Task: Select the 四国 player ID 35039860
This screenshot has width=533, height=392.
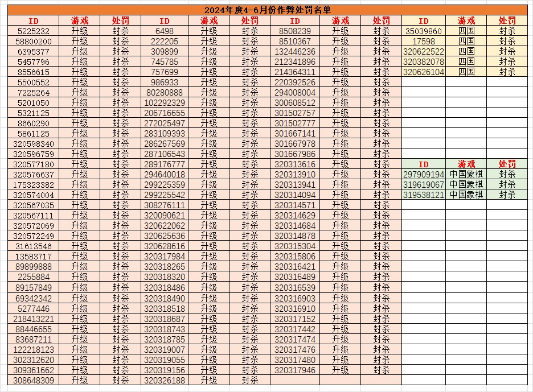Action: [424, 31]
